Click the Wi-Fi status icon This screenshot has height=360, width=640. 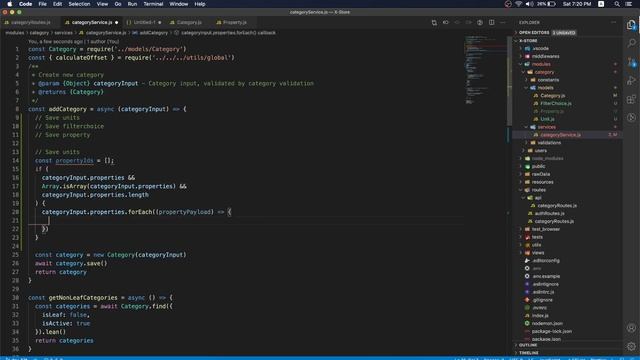click(x=518, y=4)
